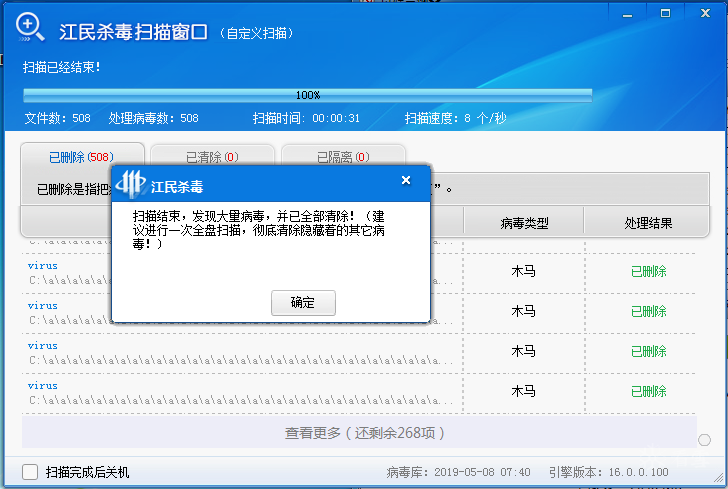Screen dimensions: 728x489
Task: Close the 江民杀毒扫描窗口
Action: [x=705, y=13]
